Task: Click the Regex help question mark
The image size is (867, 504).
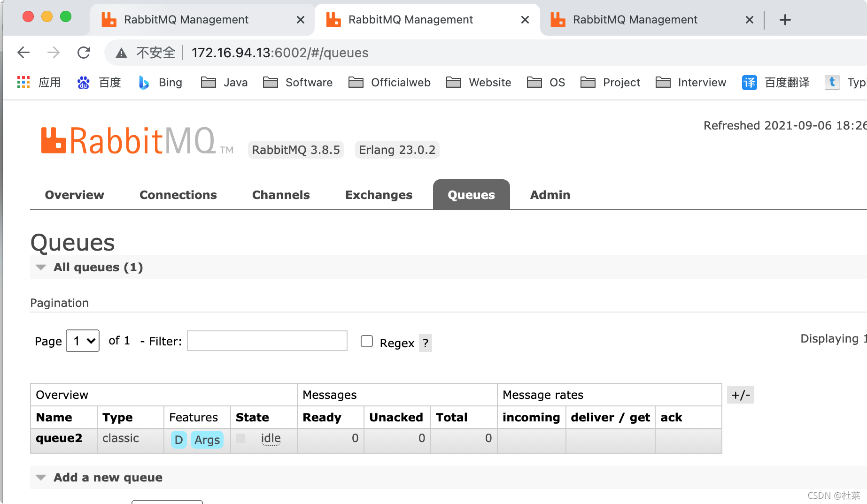Action: coord(426,343)
